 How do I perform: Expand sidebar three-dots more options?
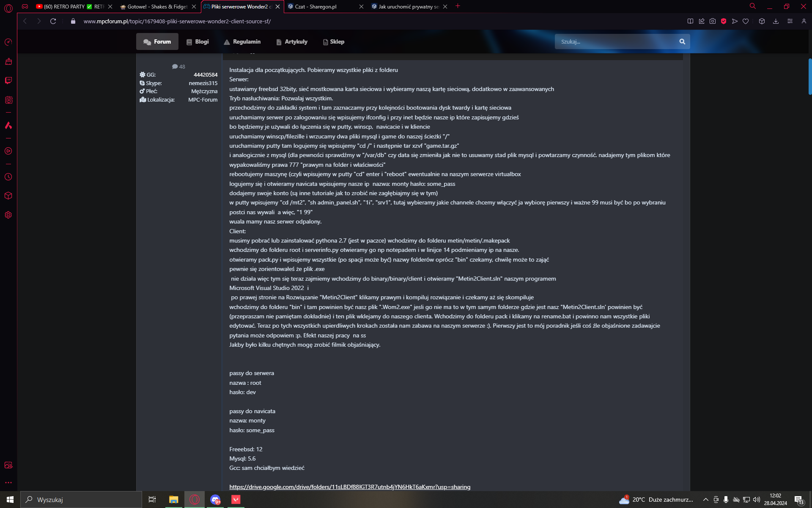click(x=8, y=483)
